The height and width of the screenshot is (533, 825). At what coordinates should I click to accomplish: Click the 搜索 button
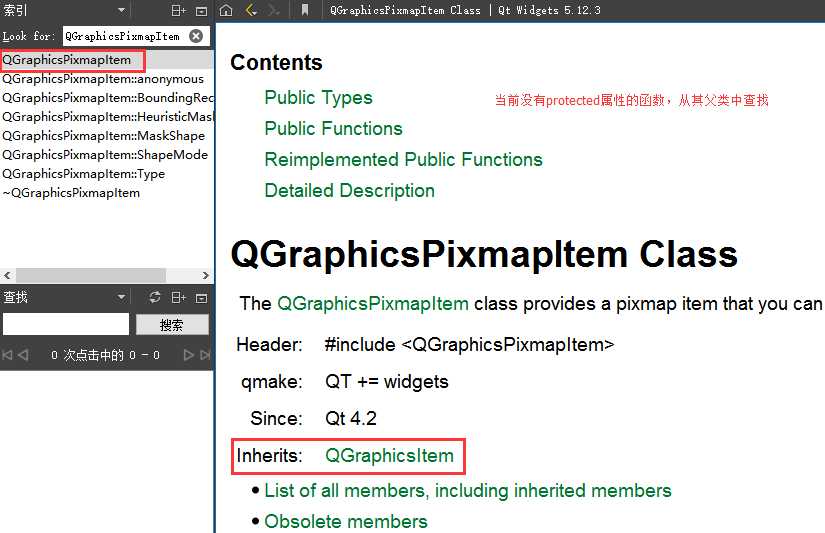[x=172, y=325]
